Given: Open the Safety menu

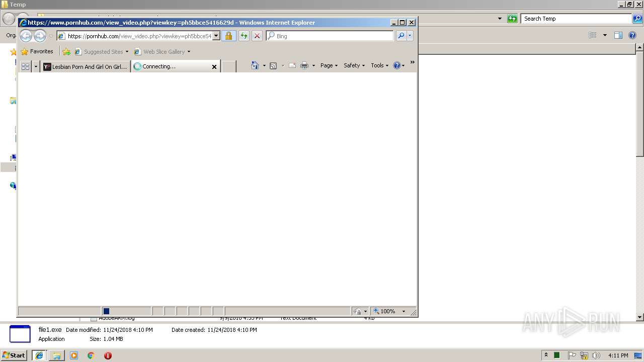Looking at the screenshot, I should [x=354, y=65].
